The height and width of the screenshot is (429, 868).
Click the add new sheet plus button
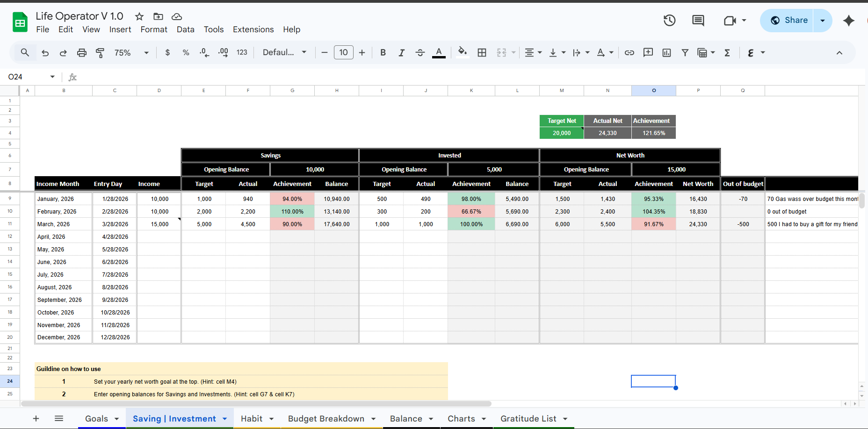pos(36,419)
